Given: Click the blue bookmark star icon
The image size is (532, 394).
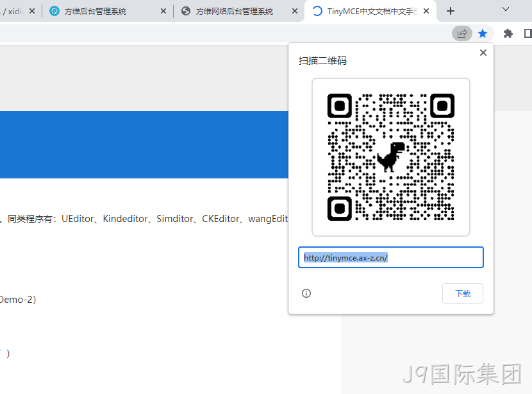Looking at the screenshot, I should click(x=483, y=33).
